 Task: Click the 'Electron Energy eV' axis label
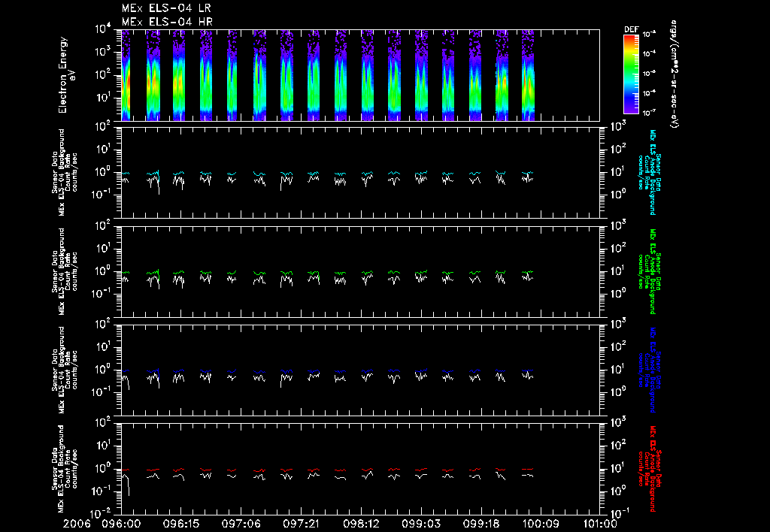[x=66, y=75]
